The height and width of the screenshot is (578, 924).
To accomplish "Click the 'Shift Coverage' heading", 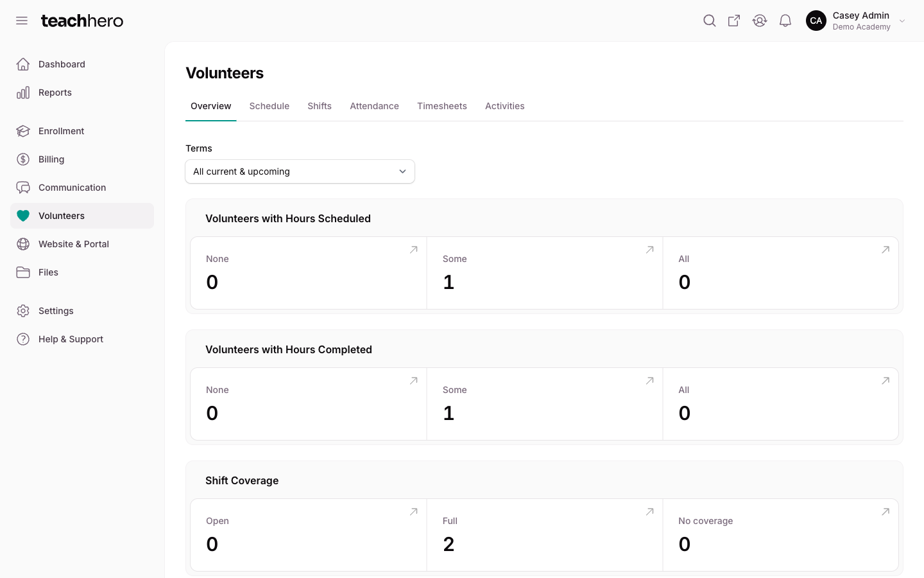I will 242,480.
